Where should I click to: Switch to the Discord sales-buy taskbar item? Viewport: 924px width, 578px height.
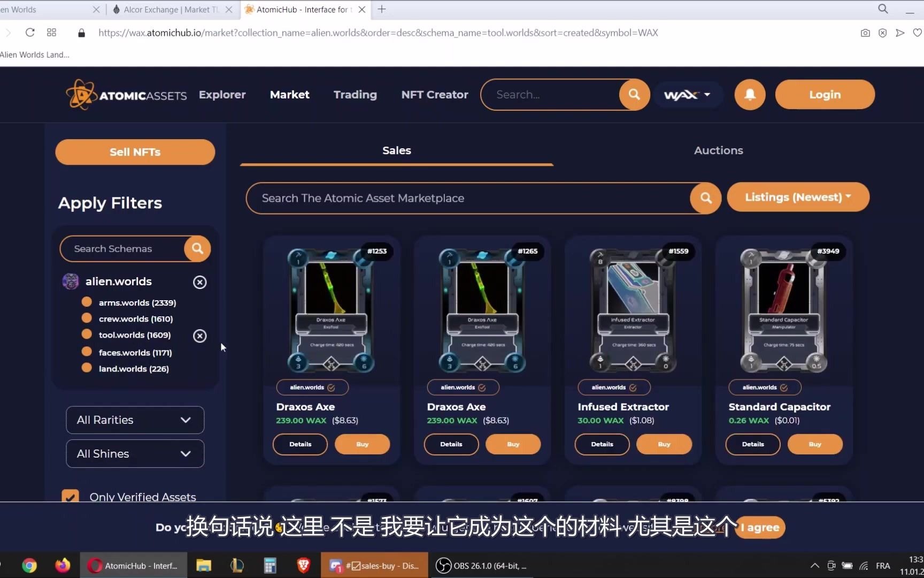374,566
